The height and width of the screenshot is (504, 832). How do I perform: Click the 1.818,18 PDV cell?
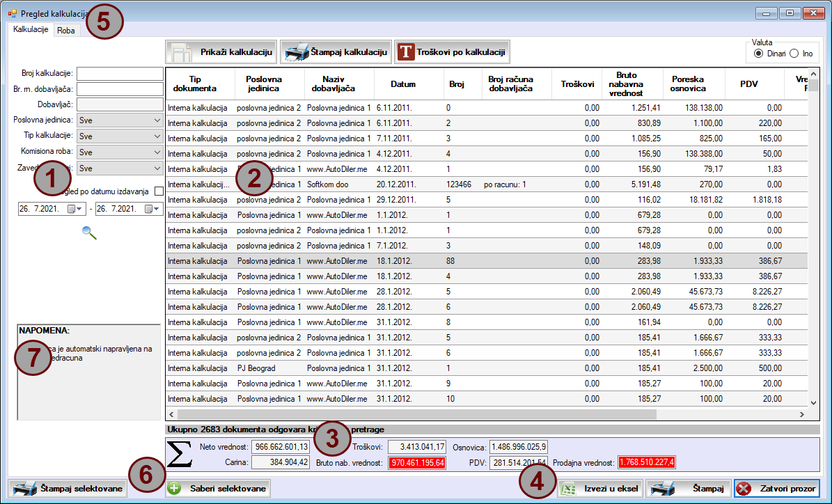pyautogui.click(x=755, y=200)
